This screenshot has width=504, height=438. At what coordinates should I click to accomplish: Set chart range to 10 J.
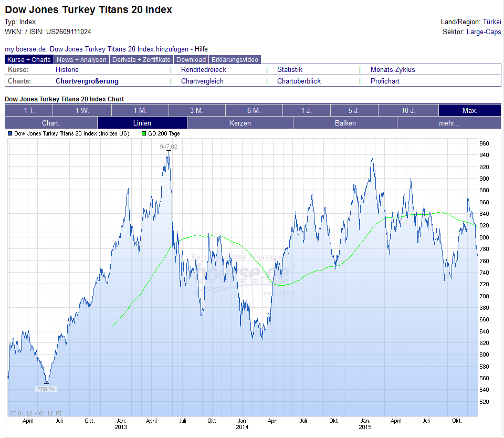[x=408, y=110]
